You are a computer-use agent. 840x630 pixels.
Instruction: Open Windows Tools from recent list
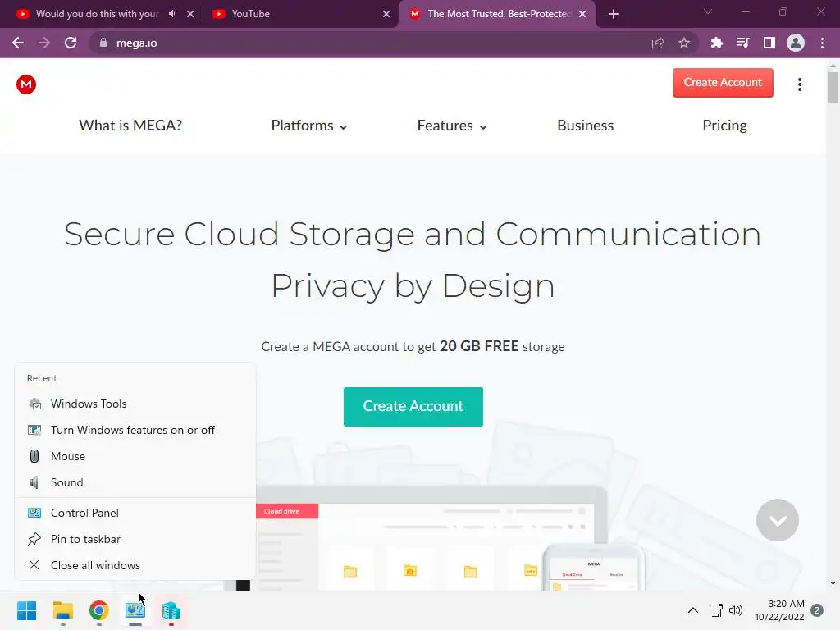(x=135, y=404)
